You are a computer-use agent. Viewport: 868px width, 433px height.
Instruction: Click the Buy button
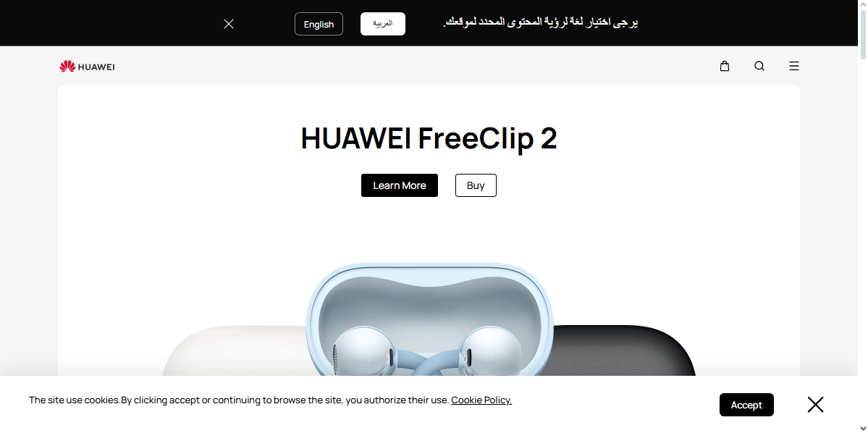tap(476, 185)
